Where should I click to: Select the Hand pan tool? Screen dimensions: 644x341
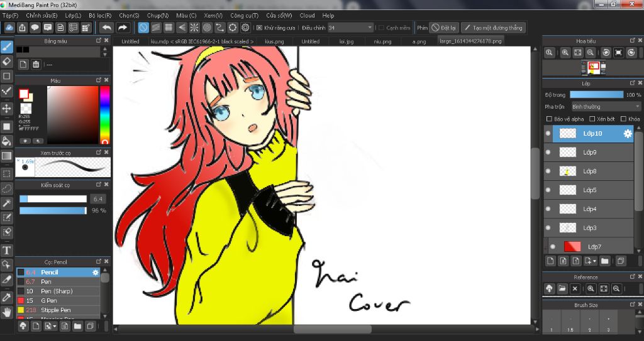click(x=6, y=312)
